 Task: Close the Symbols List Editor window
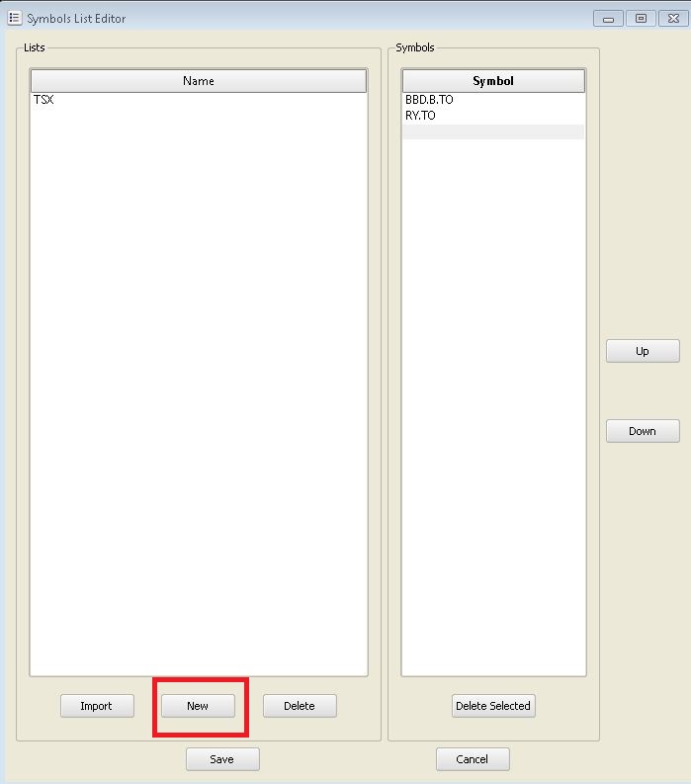pos(674,18)
